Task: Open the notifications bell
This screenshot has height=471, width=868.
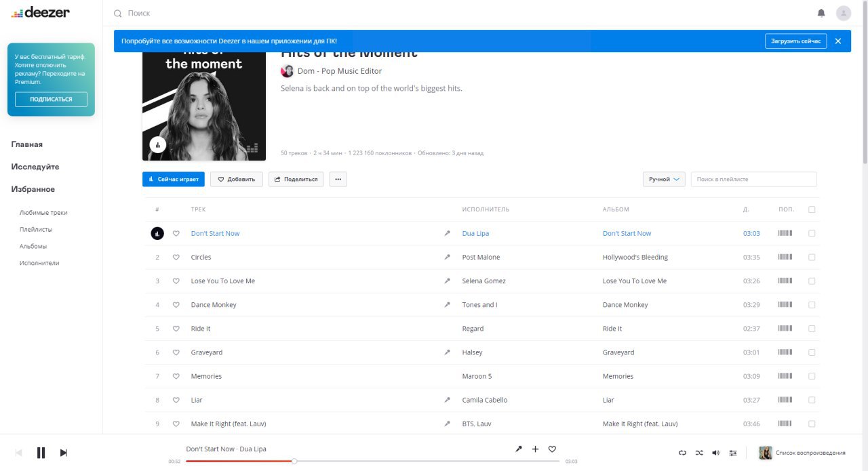Action: point(821,13)
